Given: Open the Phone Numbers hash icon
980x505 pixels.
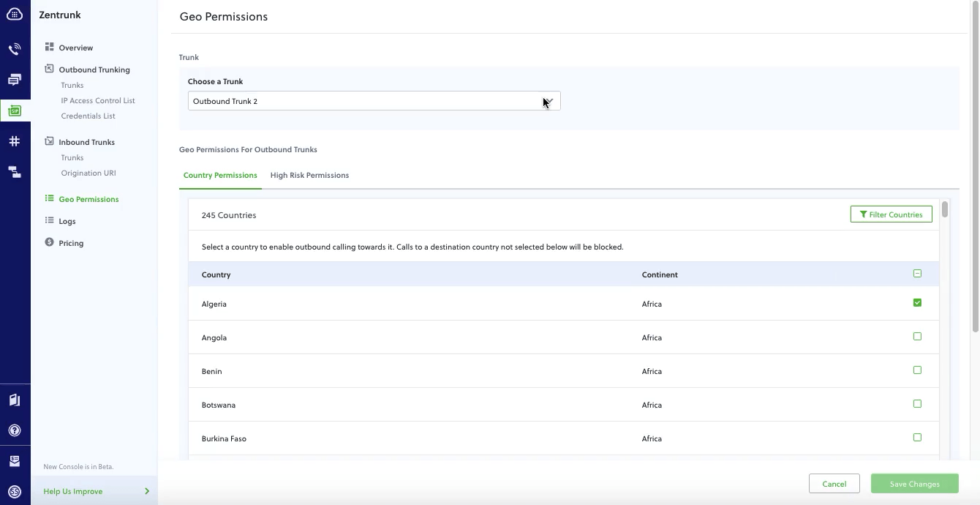Looking at the screenshot, I should (15, 140).
